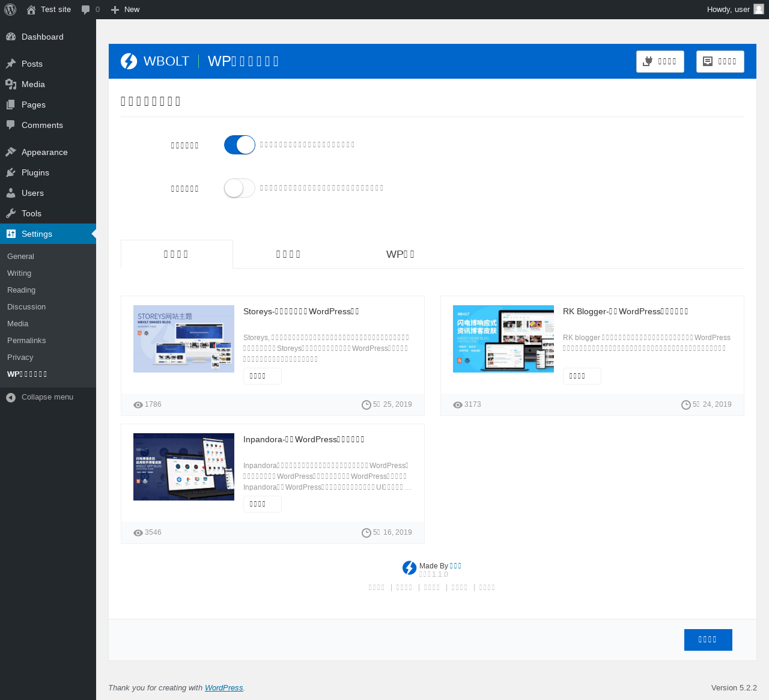Click the lightning logo next to Made By
The height and width of the screenshot is (700, 769).
click(x=410, y=568)
